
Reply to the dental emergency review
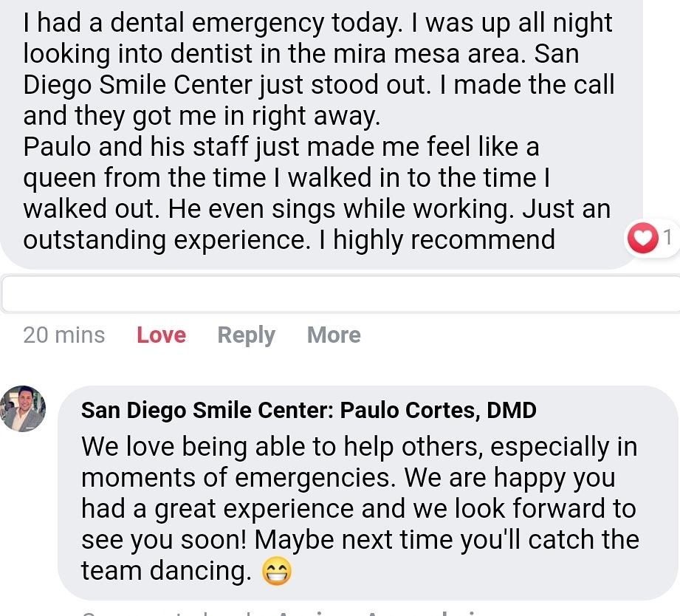point(246,335)
